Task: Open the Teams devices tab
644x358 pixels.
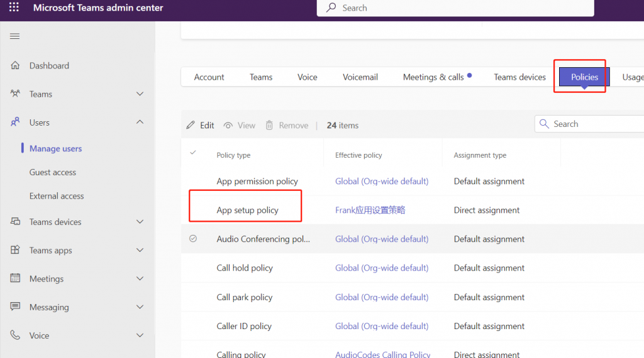Action: tap(519, 77)
